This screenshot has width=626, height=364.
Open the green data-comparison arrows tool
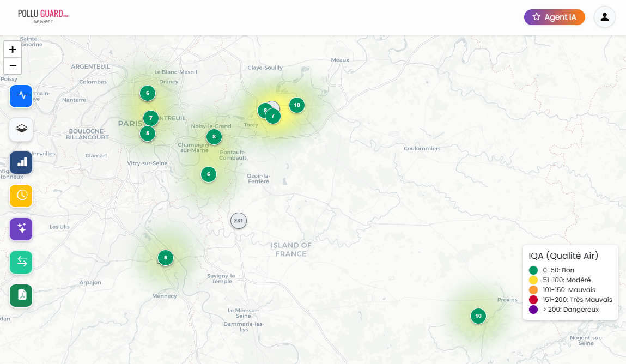tap(21, 262)
